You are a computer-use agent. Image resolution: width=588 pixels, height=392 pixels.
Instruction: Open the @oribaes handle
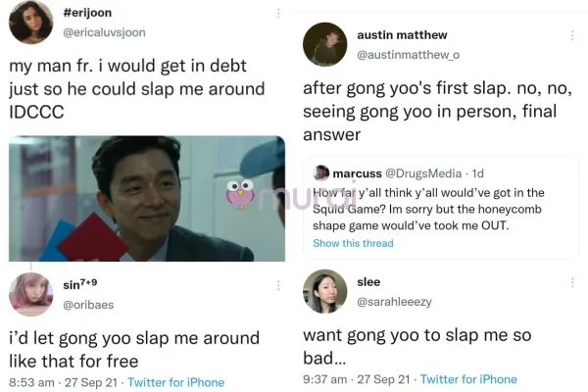88,304
